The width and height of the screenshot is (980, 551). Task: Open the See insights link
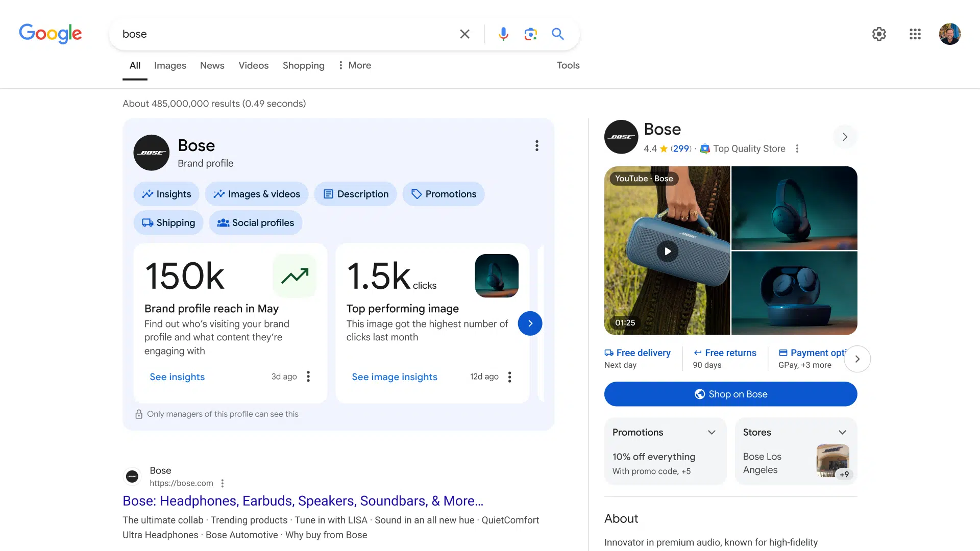point(177,377)
